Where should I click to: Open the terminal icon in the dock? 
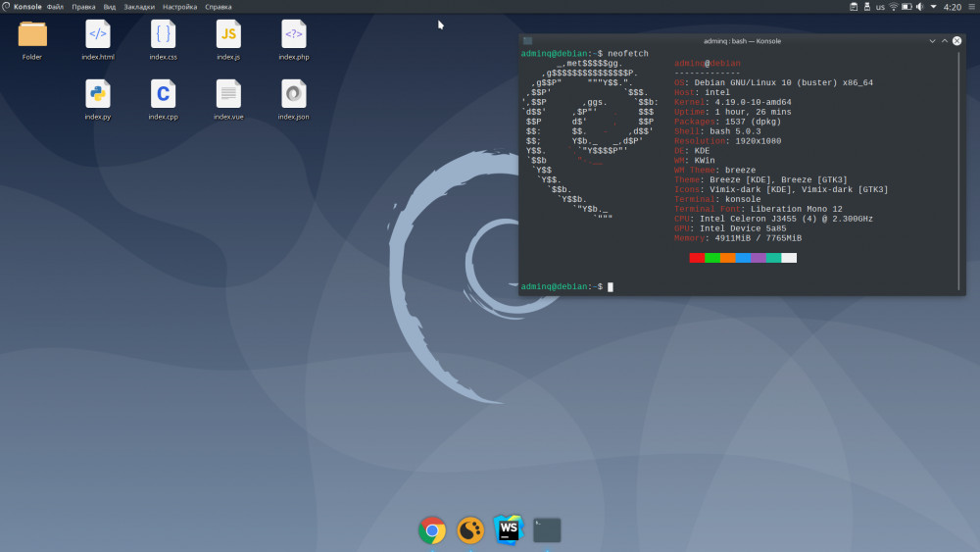point(547,530)
